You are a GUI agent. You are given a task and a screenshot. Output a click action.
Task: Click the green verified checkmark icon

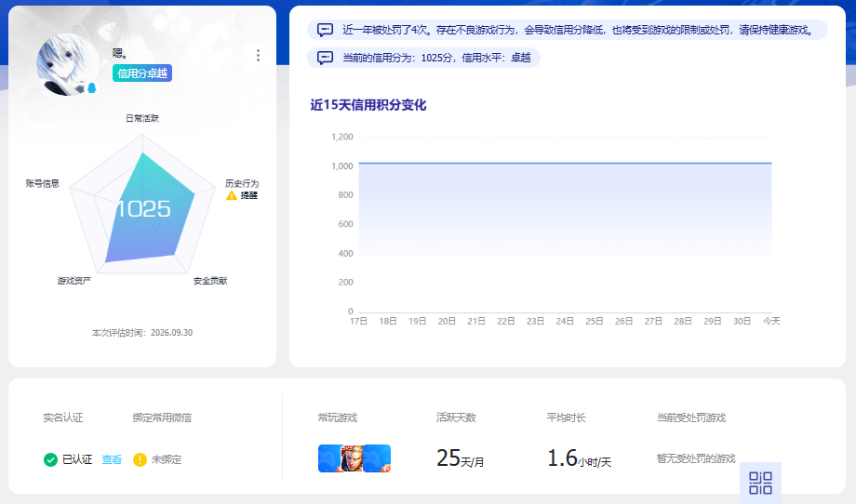point(50,459)
